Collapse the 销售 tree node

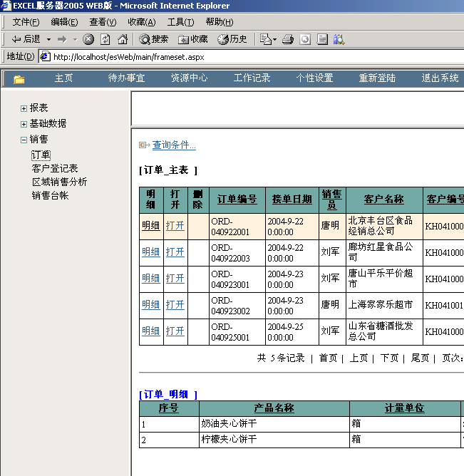(x=24, y=140)
